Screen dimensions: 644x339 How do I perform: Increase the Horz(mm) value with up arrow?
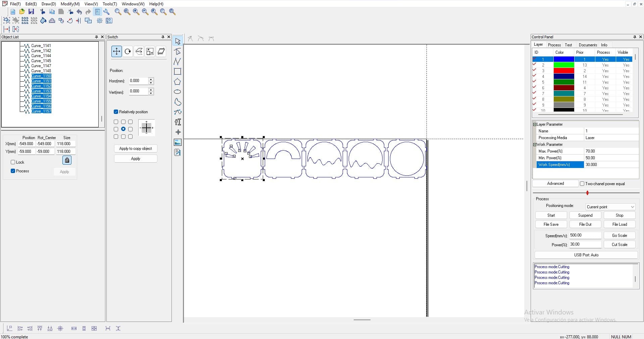[151, 79]
